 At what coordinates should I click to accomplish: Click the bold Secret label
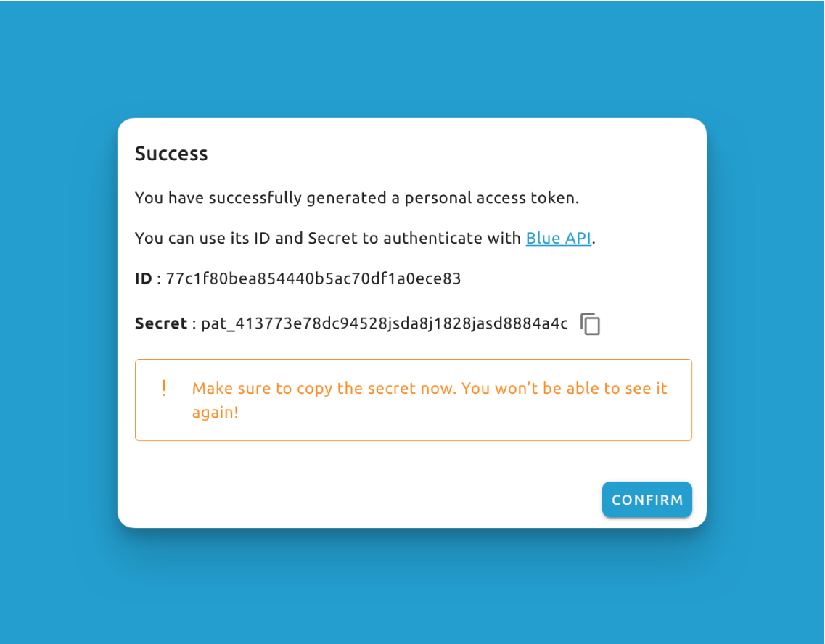(161, 323)
